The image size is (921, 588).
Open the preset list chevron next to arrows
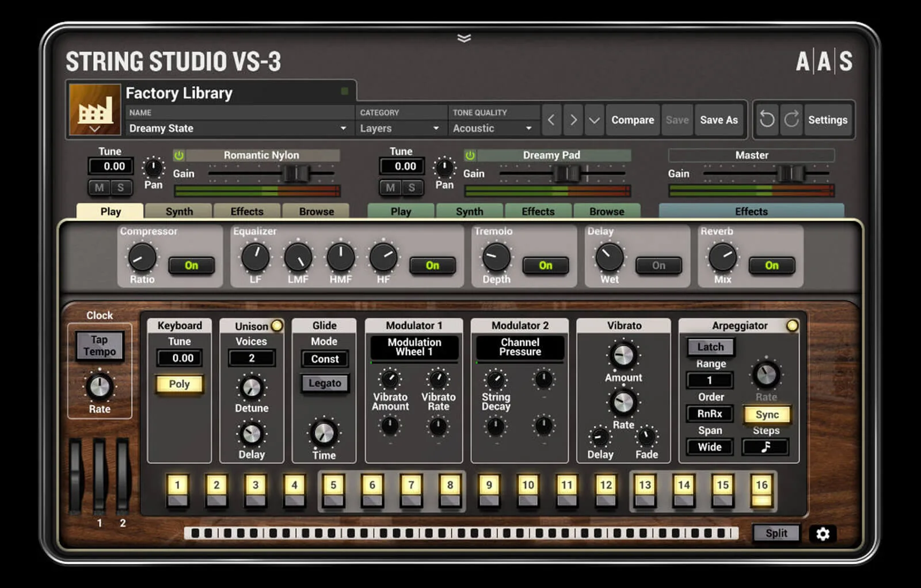tap(595, 120)
